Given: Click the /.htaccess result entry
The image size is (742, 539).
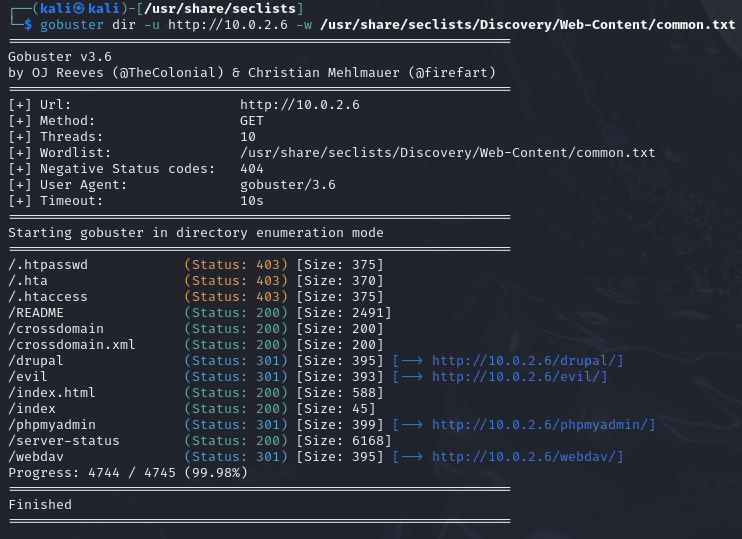Looking at the screenshot, I should click(x=48, y=297).
